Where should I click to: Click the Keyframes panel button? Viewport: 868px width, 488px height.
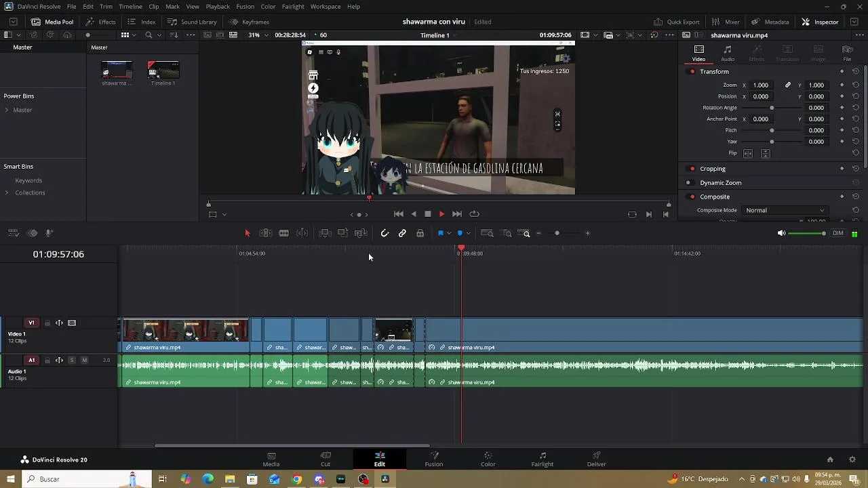(x=248, y=22)
